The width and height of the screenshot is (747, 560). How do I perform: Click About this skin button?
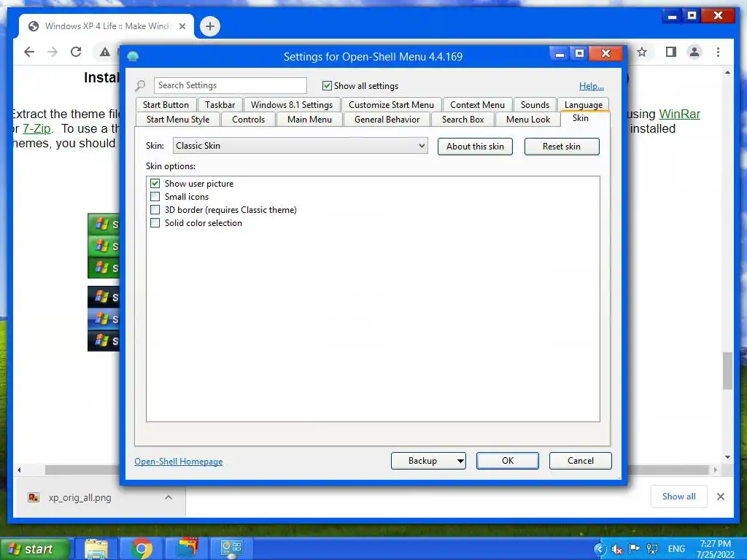(x=475, y=147)
